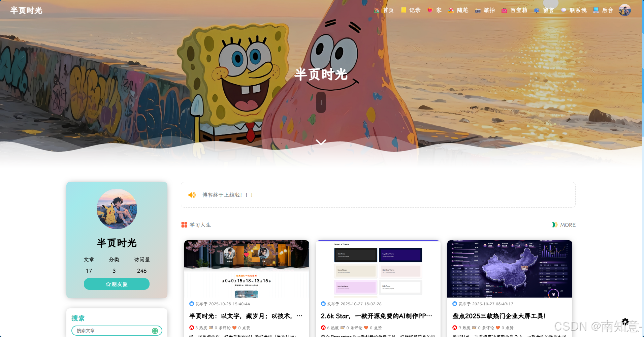The height and width of the screenshot is (337, 644).
Task: Open the Presenton theme selection article thumbnail
Action: point(378,269)
